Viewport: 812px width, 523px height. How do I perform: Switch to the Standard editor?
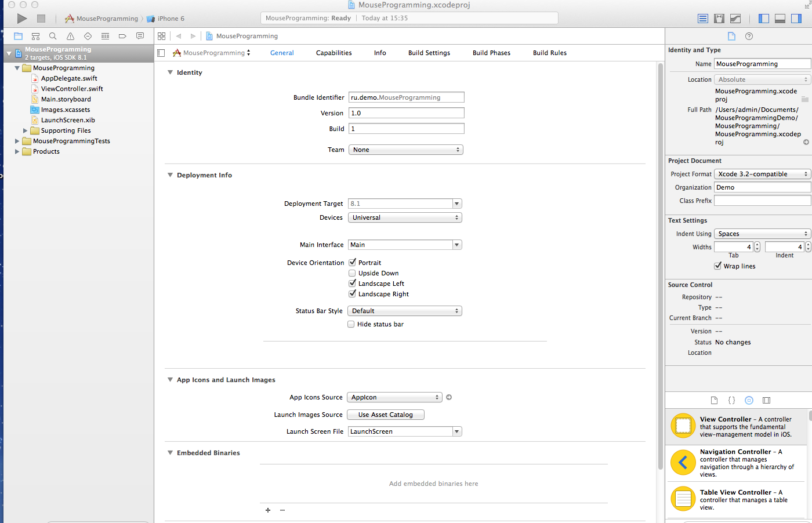point(703,19)
